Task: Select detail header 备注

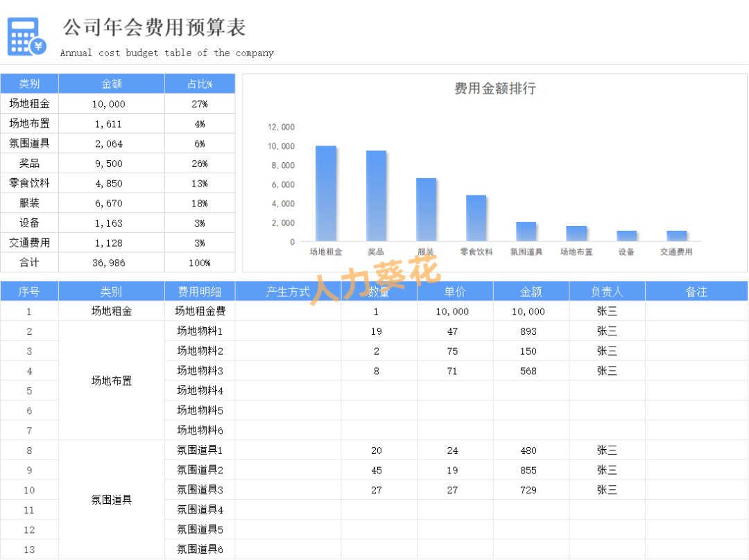Action: coord(696,292)
